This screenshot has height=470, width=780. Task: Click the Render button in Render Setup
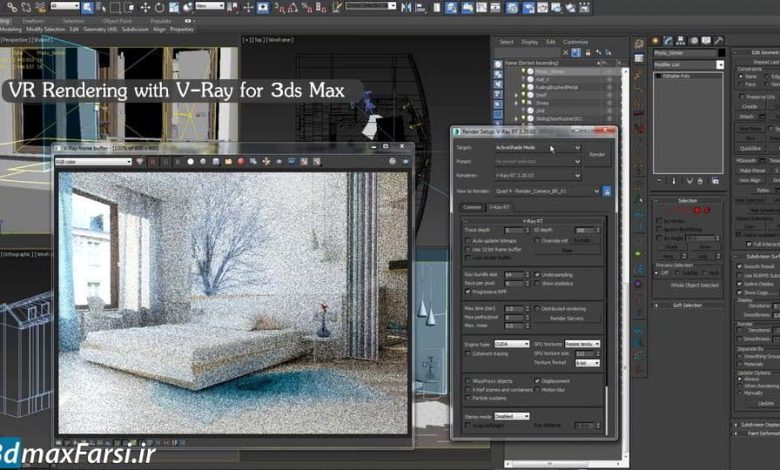(597, 155)
